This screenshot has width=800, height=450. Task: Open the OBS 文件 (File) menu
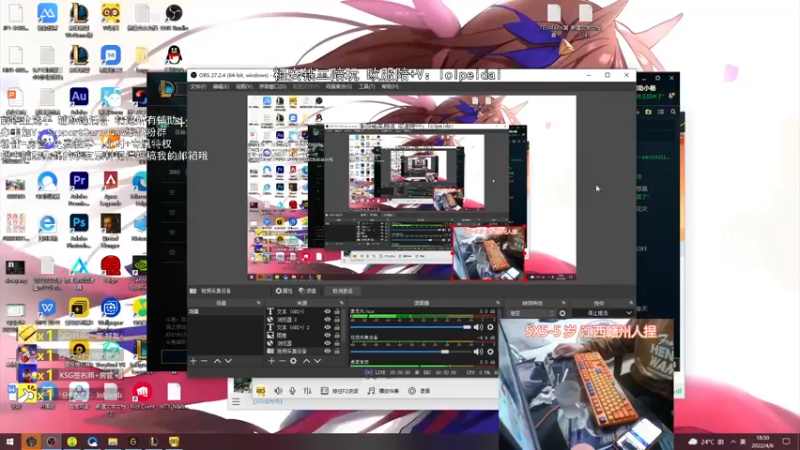pos(198,87)
